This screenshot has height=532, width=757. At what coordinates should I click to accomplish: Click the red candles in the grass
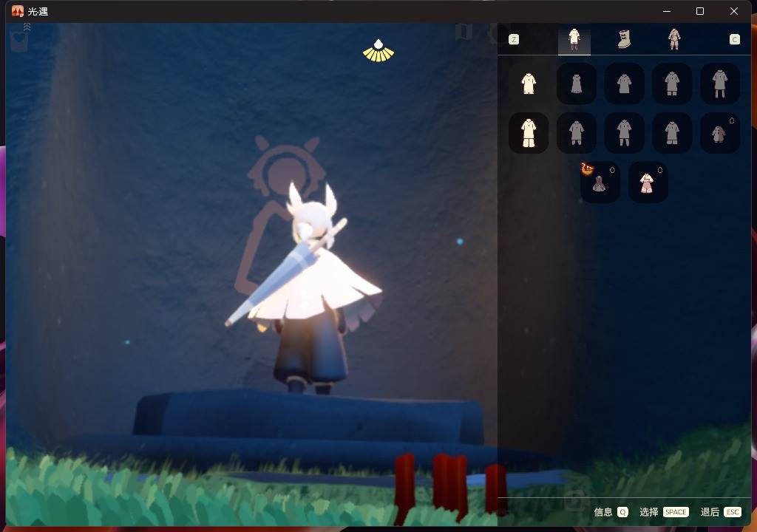449,487
